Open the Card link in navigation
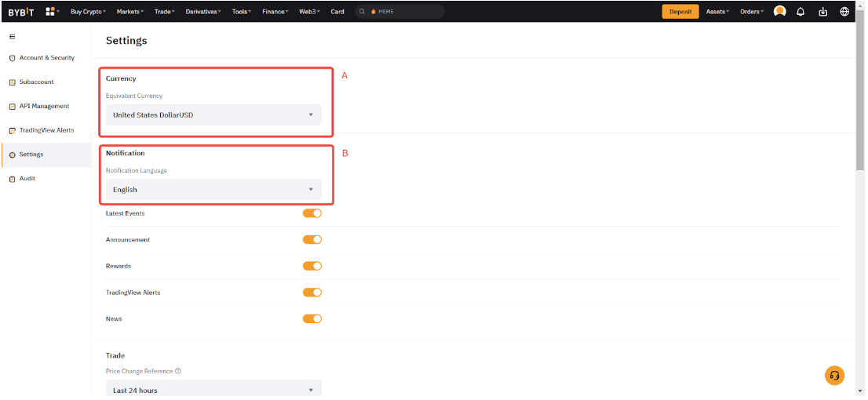The width and height of the screenshot is (868, 400). coord(337,12)
